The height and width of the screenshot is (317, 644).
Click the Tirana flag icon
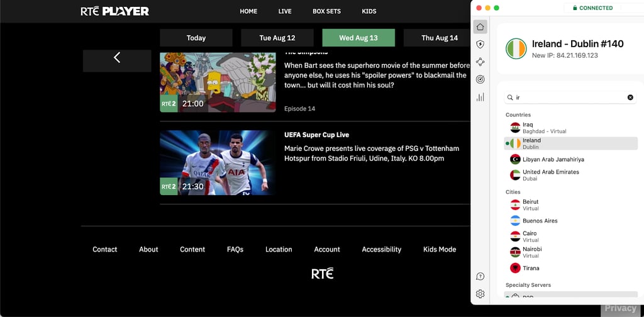(x=515, y=268)
